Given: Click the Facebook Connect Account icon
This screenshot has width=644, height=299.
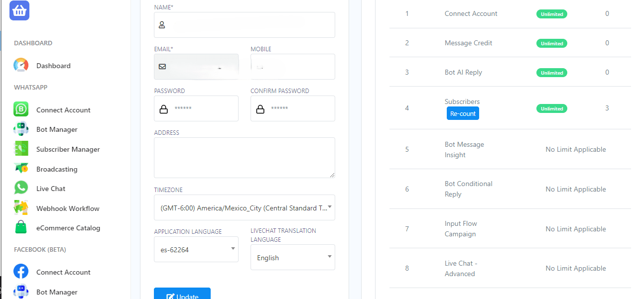Looking at the screenshot, I should click(x=21, y=272).
